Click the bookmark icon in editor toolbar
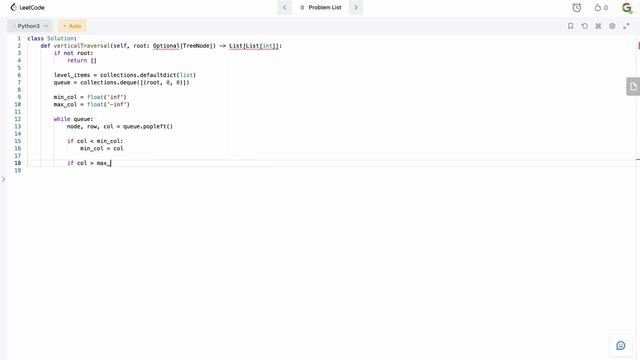Viewport: 640px width, 360px height. tap(571, 26)
